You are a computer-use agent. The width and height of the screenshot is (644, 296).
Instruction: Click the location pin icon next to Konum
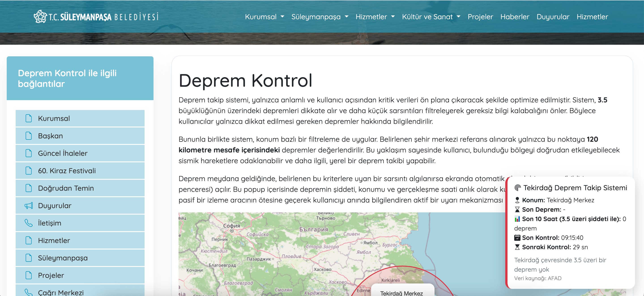(517, 200)
